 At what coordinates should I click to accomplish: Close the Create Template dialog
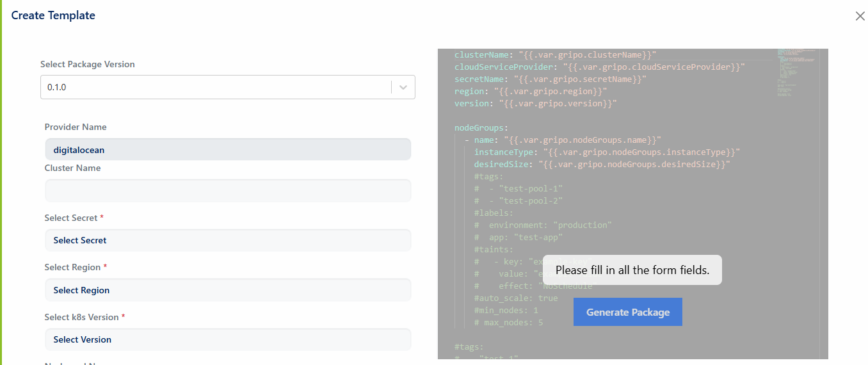(x=860, y=16)
